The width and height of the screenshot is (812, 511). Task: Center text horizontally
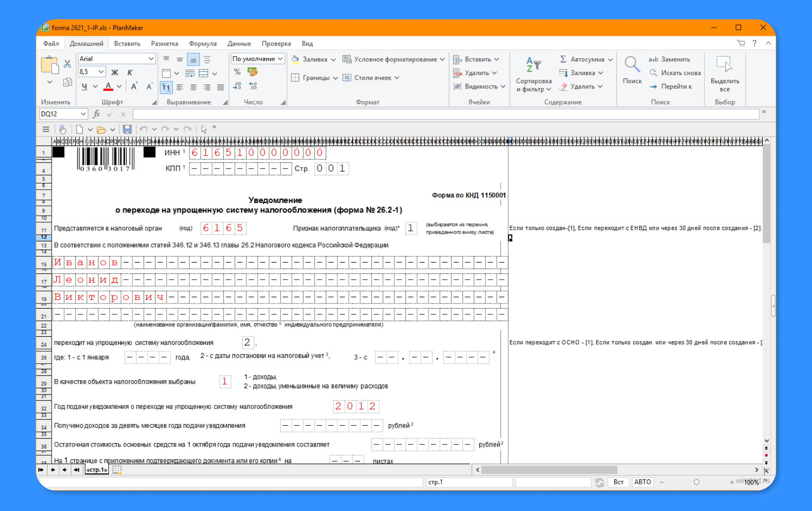pyautogui.click(x=193, y=87)
